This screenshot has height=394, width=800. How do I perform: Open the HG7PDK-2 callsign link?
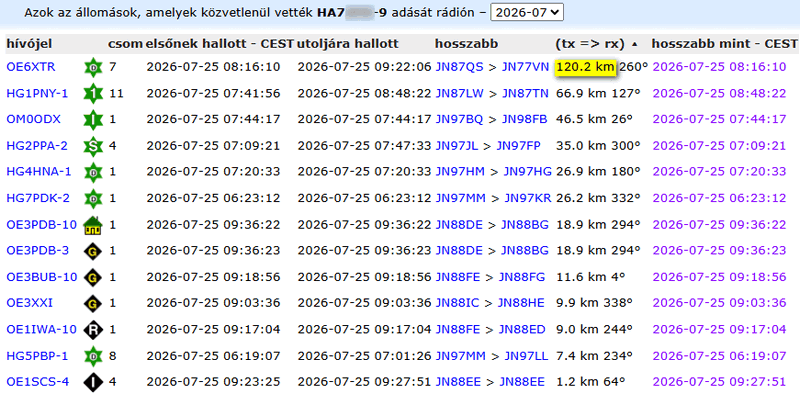tap(38, 198)
